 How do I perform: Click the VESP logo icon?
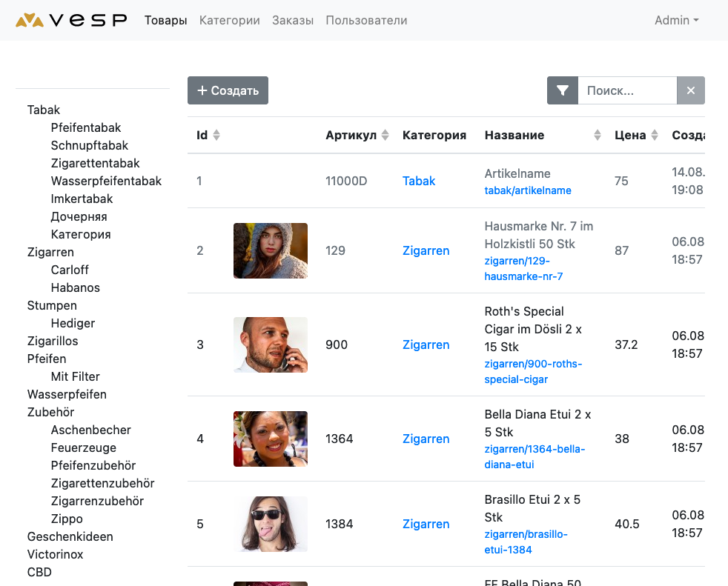(x=30, y=20)
